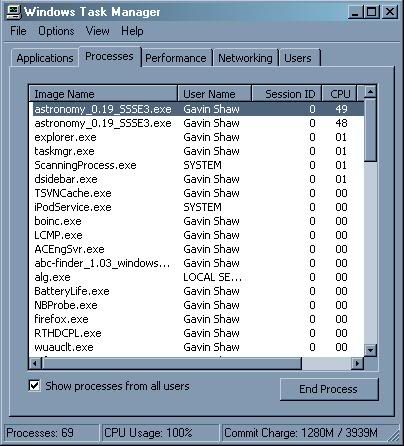Open the File menu
The width and height of the screenshot is (404, 446).
[18, 31]
